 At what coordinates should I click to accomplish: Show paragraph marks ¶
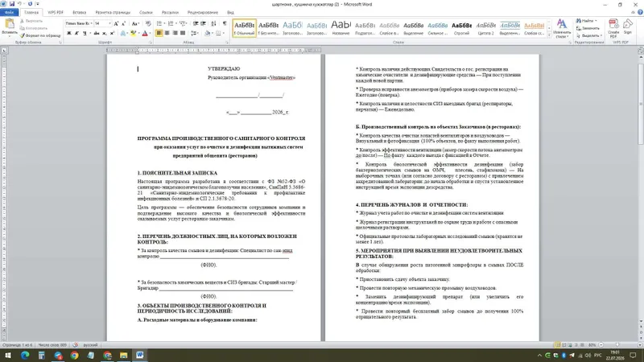225,24
